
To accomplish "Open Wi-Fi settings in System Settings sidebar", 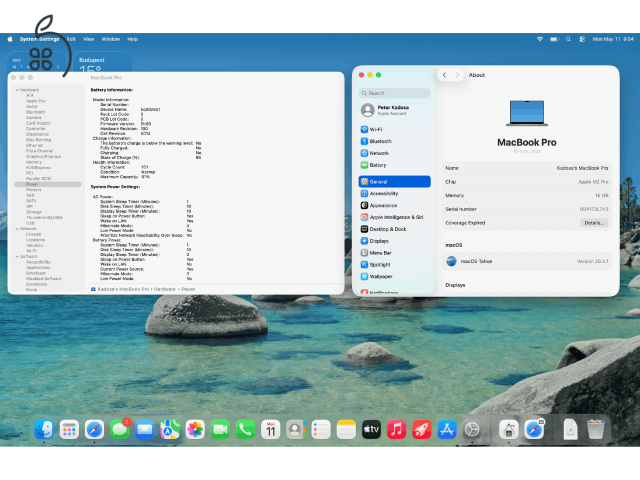I will click(394, 129).
